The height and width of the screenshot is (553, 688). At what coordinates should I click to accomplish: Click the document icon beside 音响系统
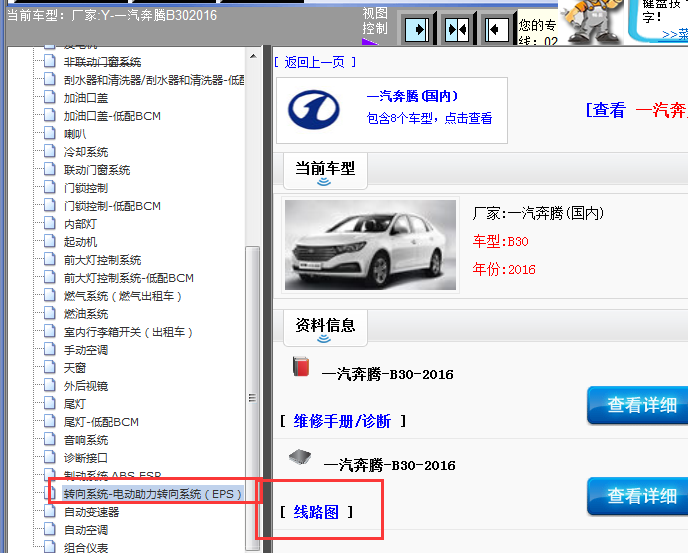[50, 439]
